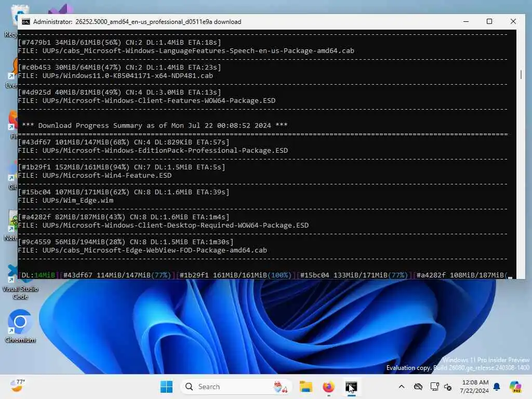The image size is (532, 399).
Task: Open the Windows Start menu
Action: 166,387
